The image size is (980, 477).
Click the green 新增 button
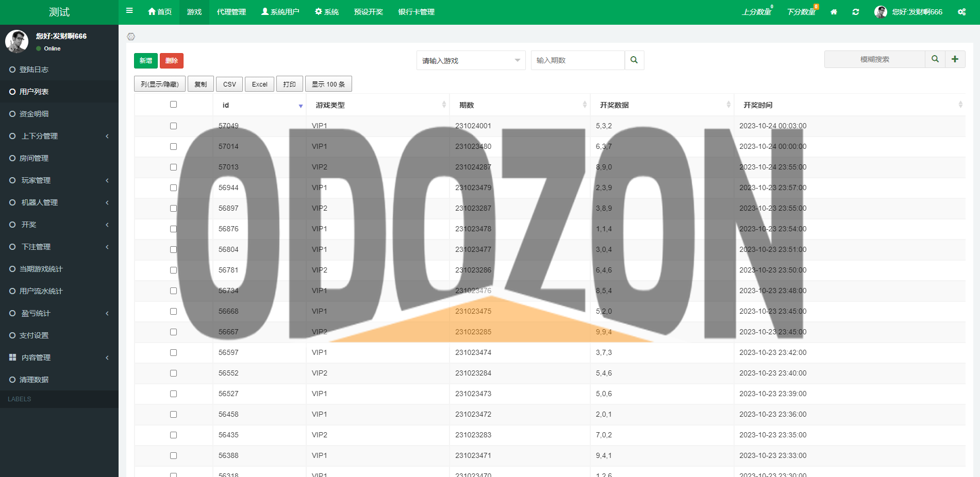click(x=146, y=61)
